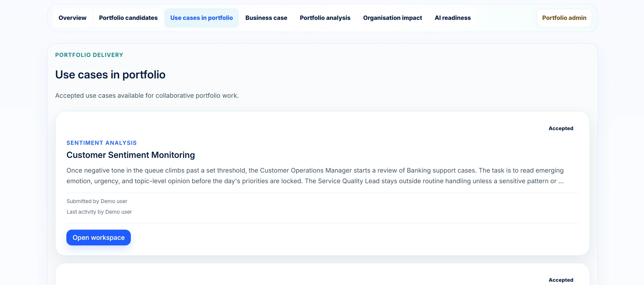Select the Use cases in portfolio tab

pyautogui.click(x=202, y=18)
